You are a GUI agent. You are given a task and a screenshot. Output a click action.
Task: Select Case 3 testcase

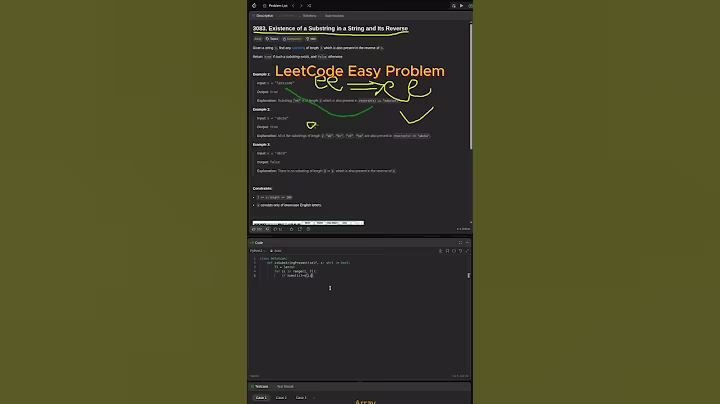[301, 398]
